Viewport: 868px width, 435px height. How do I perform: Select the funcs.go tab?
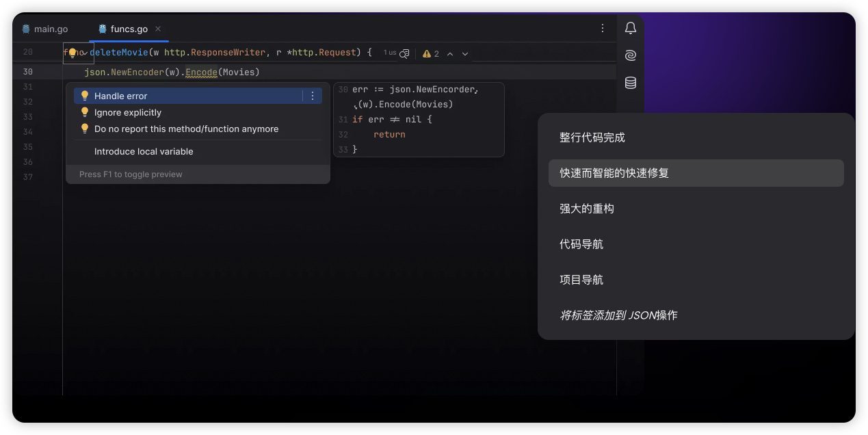point(129,29)
